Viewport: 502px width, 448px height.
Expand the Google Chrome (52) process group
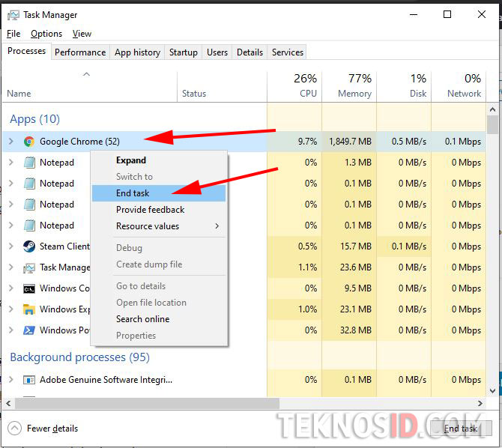coord(11,142)
